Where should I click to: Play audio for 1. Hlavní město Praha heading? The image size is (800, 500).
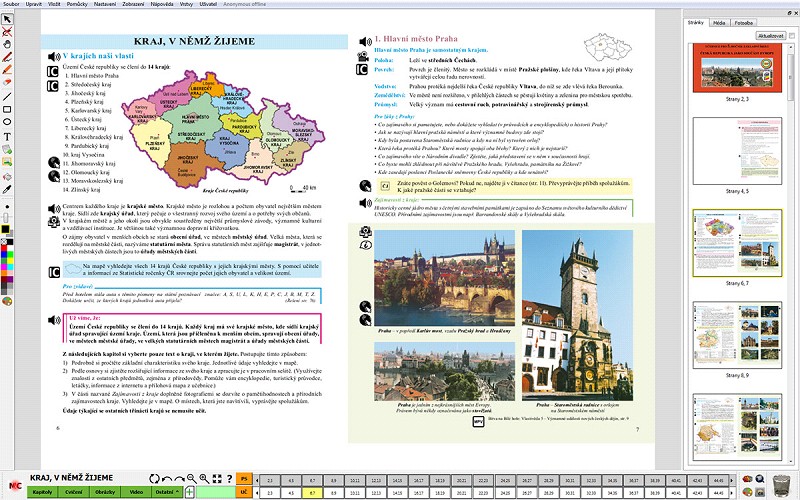tap(365, 42)
